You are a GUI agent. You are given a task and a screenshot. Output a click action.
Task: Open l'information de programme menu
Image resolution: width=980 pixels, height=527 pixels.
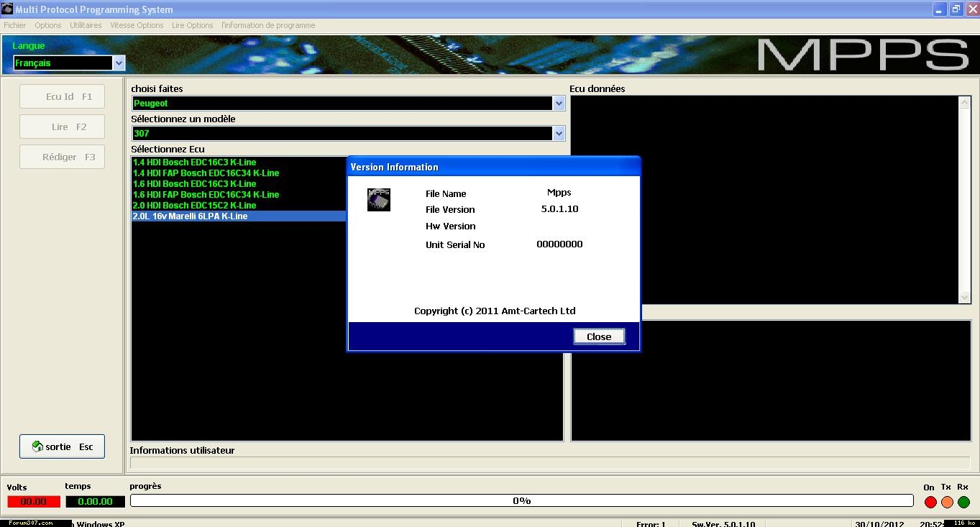click(x=268, y=25)
